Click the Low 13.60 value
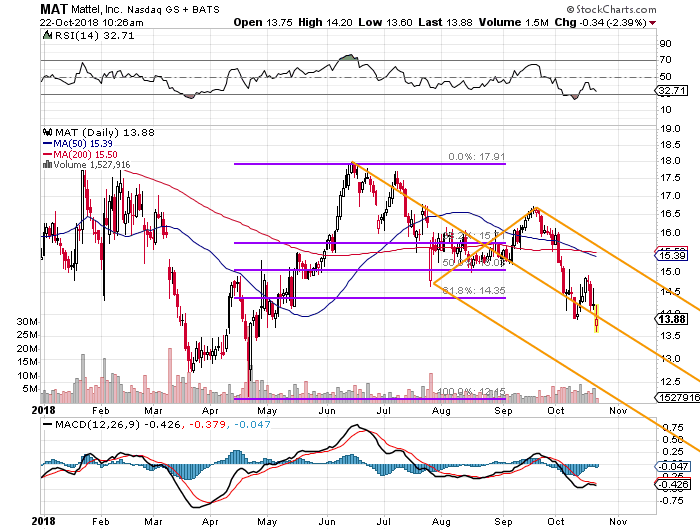Image resolution: width=700 pixels, height=530 pixels. [385, 22]
